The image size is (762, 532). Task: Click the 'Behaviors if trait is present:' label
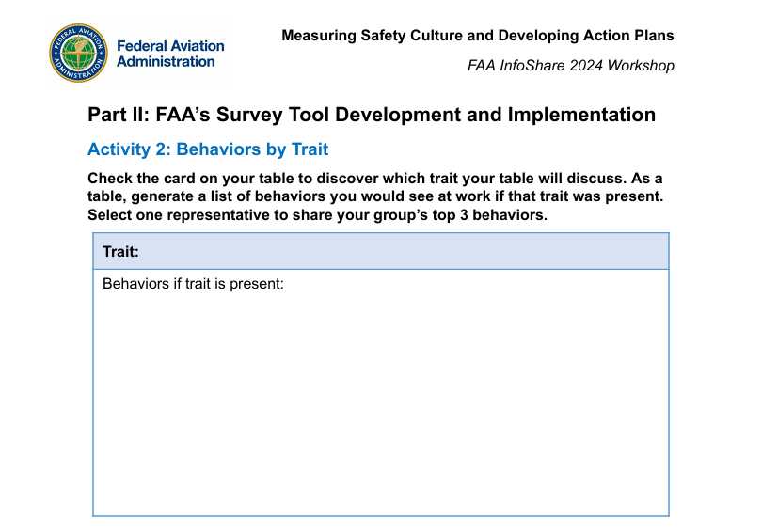pos(193,284)
